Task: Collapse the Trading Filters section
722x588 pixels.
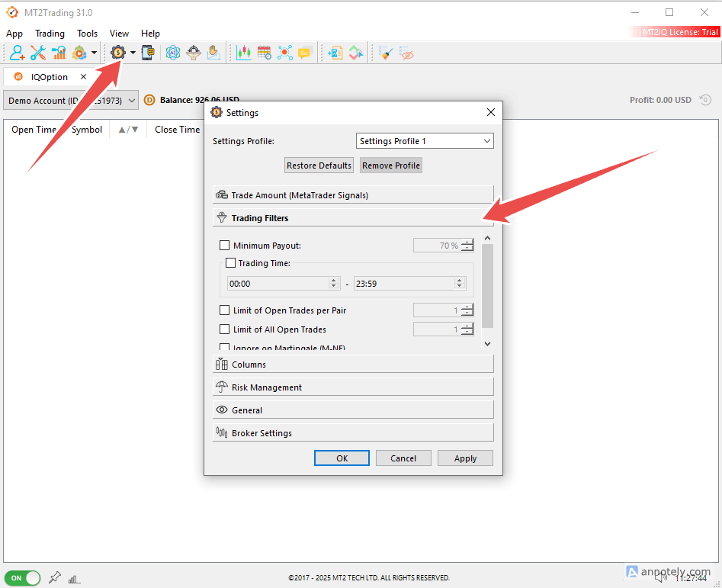Action: [x=353, y=218]
